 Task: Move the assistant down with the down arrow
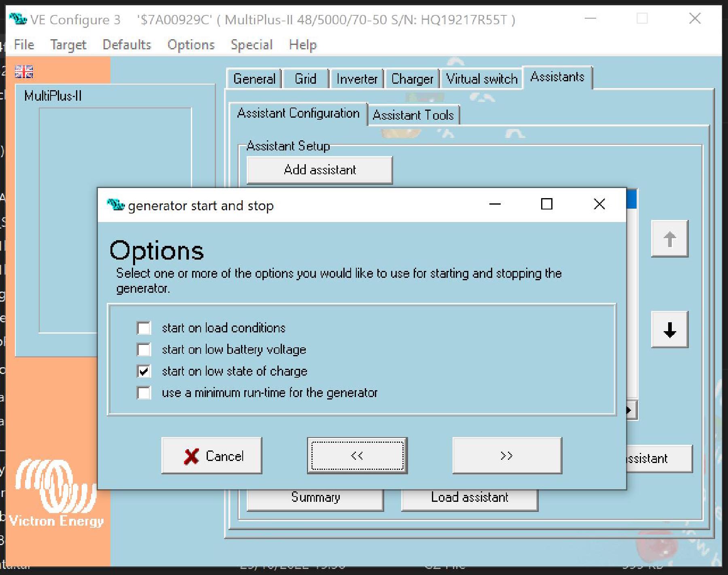[669, 331]
